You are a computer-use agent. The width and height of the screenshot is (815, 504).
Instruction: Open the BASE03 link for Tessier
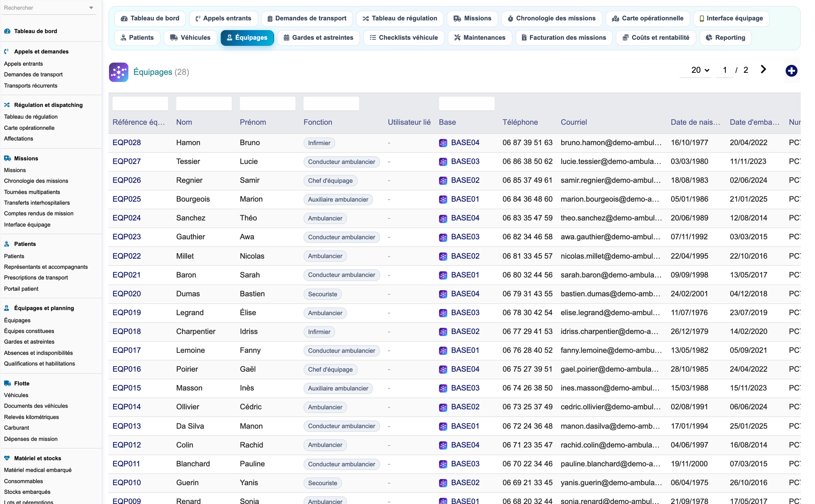(465, 162)
